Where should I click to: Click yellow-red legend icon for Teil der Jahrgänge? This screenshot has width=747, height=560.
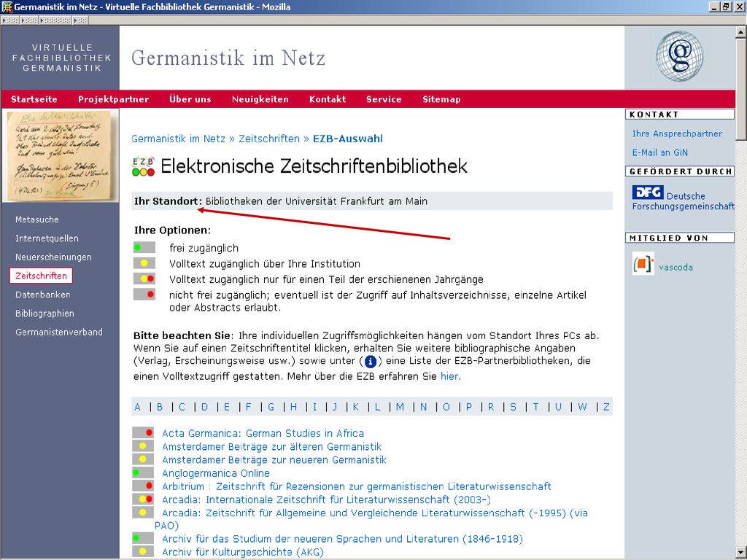(144, 279)
